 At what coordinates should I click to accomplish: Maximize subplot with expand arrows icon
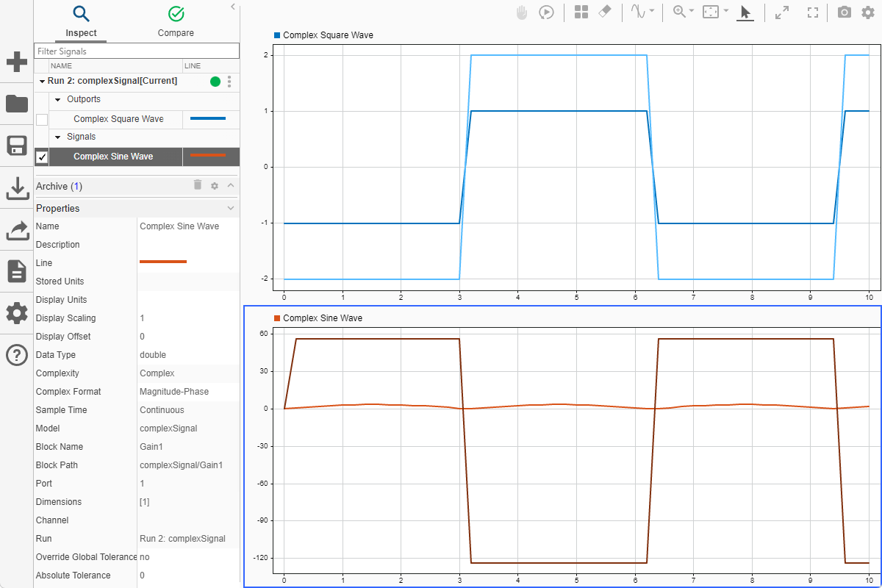tap(782, 12)
